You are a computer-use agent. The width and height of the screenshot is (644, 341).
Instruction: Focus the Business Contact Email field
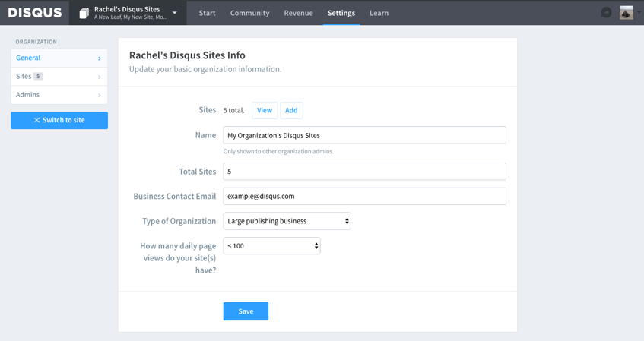coord(365,196)
